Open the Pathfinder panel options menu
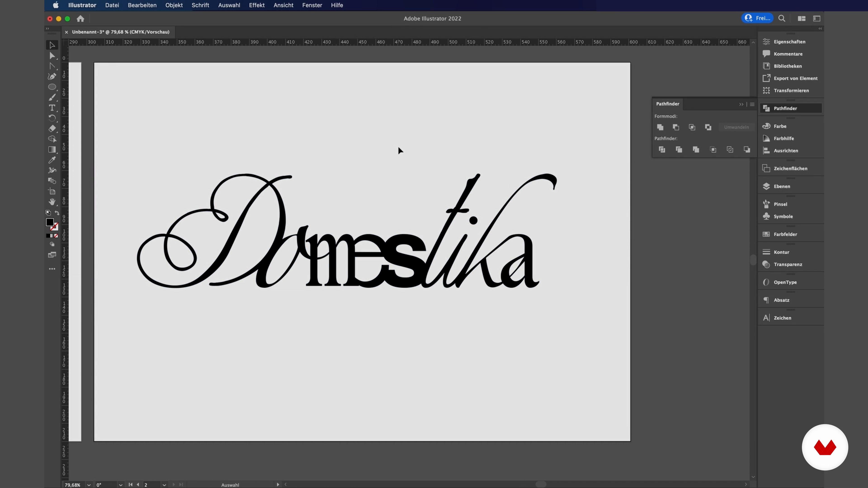868x488 pixels. (752, 104)
